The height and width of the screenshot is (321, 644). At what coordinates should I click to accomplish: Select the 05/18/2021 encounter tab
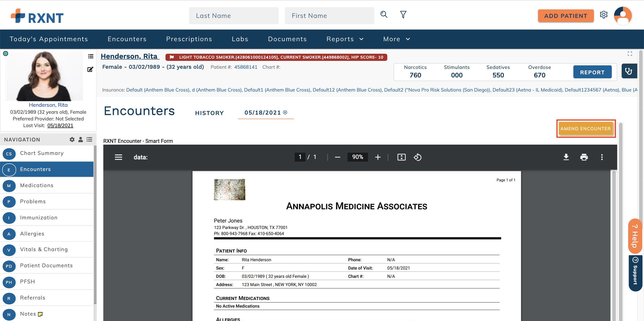click(263, 113)
